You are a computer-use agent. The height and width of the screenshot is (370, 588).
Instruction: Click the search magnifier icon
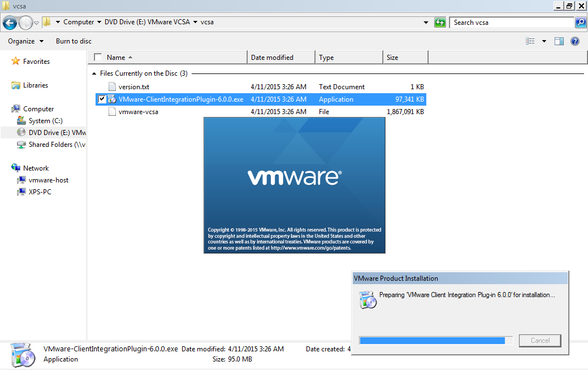pyautogui.click(x=581, y=23)
